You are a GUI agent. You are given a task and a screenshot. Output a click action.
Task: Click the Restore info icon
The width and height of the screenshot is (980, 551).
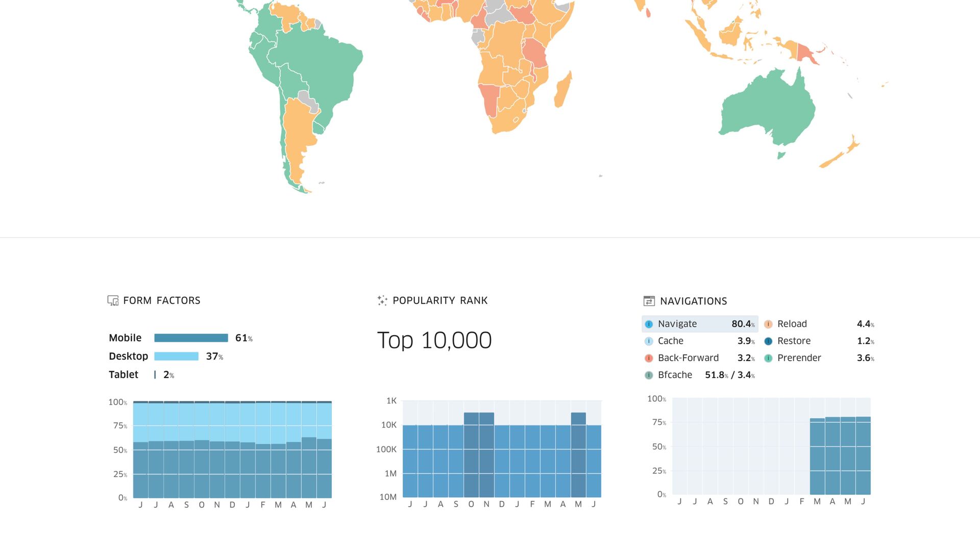(768, 341)
